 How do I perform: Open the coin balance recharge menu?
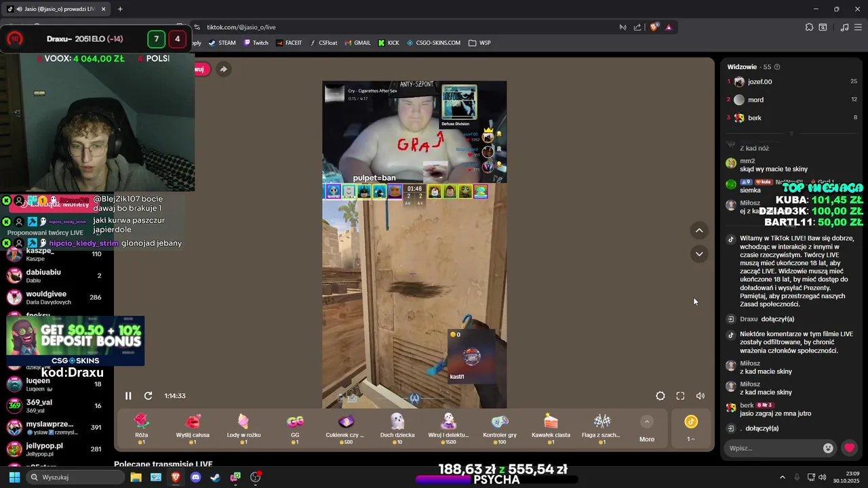point(691,428)
